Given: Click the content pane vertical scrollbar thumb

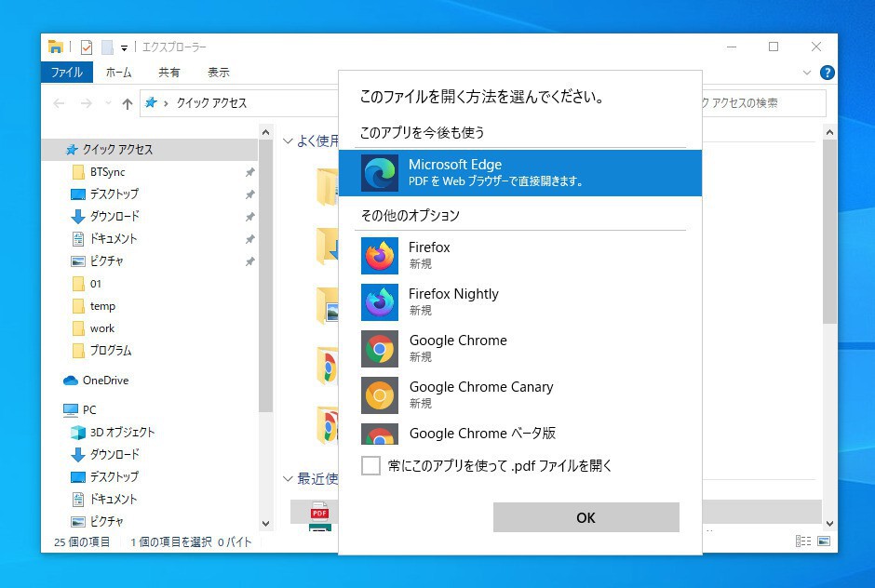Looking at the screenshot, I should pyautogui.click(x=829, y=232).
